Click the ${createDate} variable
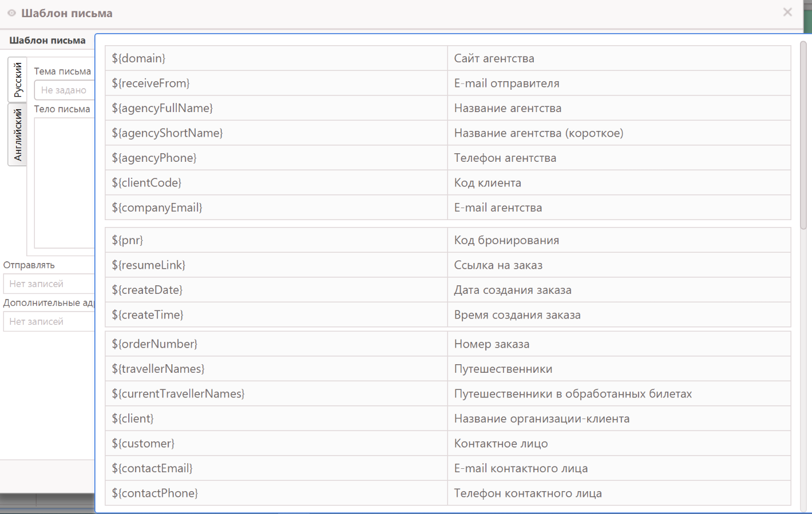 click(x=147, y=290)
